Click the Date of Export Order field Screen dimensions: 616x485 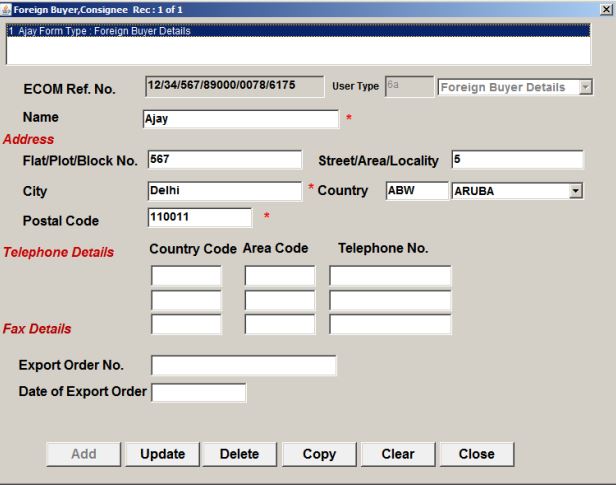[x=199, y=393]
